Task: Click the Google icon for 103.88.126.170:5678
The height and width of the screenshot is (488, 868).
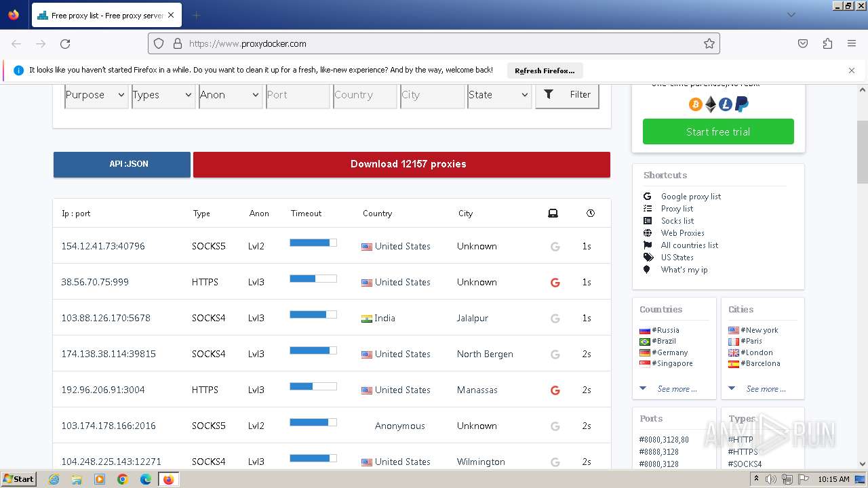Action: point(555,318)
